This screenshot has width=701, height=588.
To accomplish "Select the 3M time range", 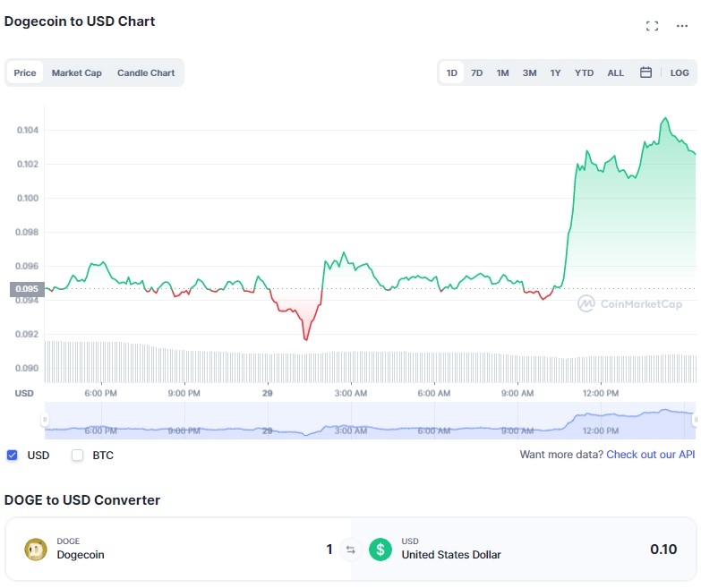I will point(529,72).
